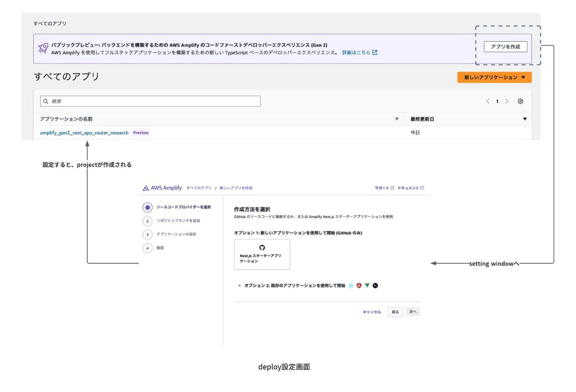Click the external link icon beside 詳細はこちら
The image size is (576, 392).
click(x=374, y=53)
